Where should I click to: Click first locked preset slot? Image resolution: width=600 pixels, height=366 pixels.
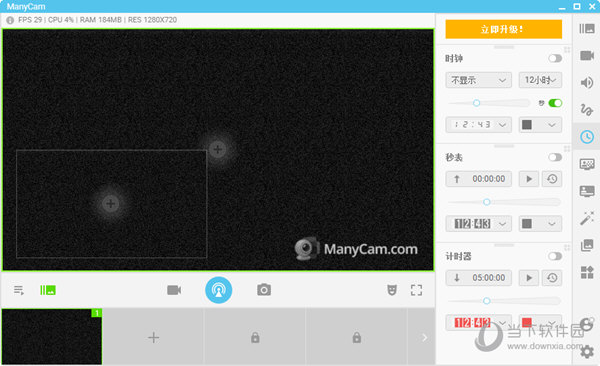tap(255, 337)
